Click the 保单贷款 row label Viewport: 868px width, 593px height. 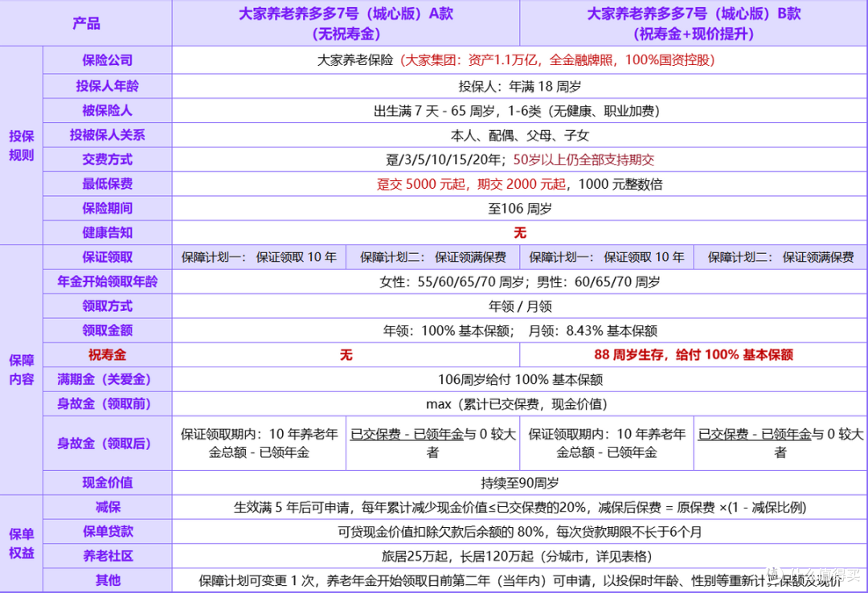point(108,532)
